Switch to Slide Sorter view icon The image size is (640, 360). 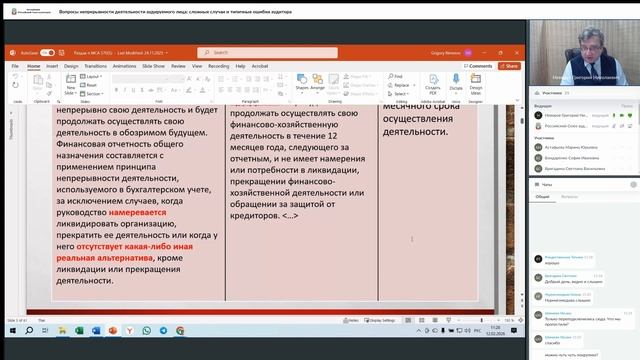[422, 320]
